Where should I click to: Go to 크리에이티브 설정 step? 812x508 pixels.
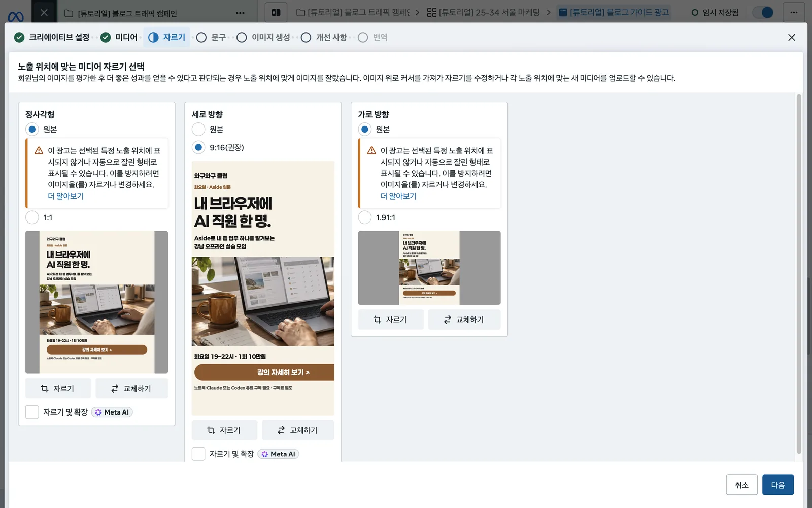point(52,37)
